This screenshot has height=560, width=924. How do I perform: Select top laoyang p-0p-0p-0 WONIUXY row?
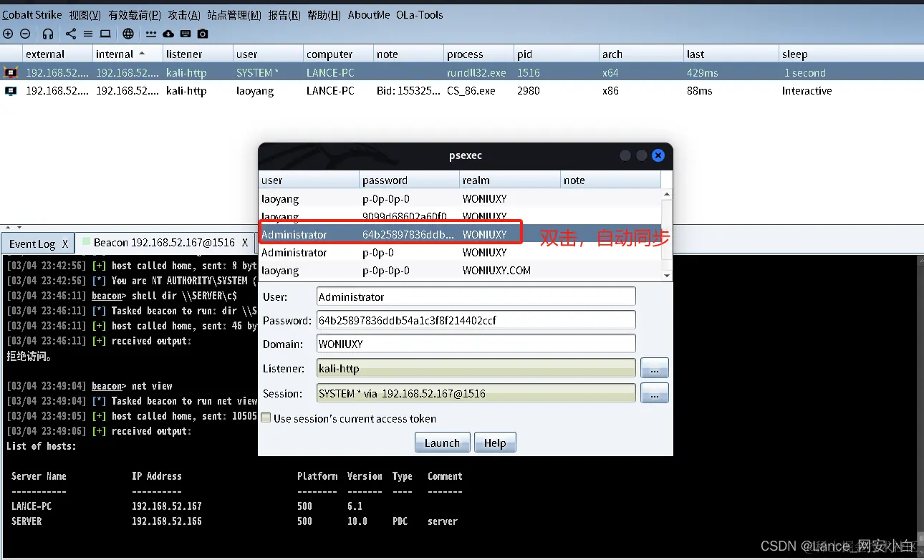click(460, 198)
